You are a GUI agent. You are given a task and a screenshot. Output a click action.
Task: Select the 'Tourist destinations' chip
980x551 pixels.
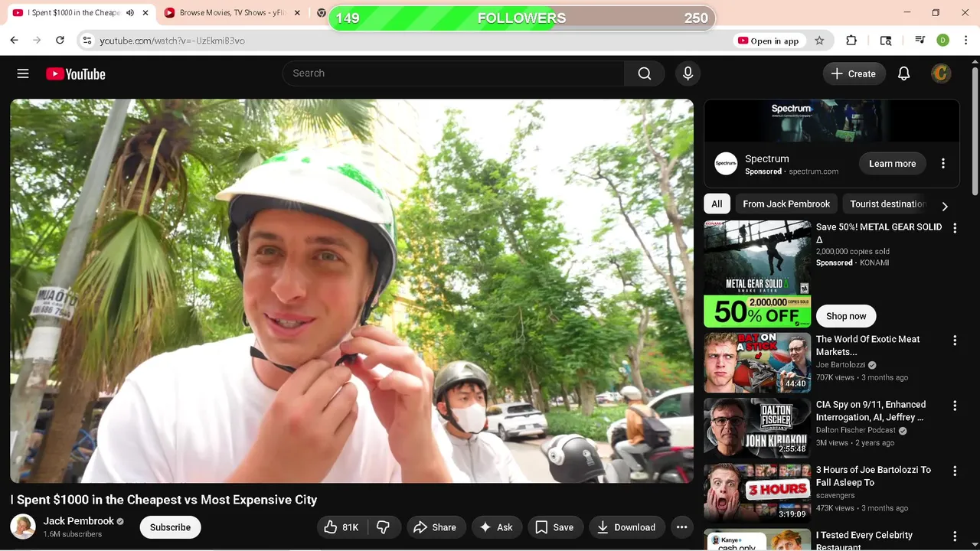pos(887,204)
